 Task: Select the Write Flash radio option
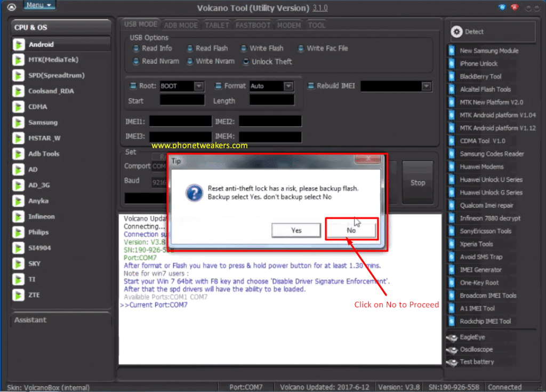(x=244, y=49)
